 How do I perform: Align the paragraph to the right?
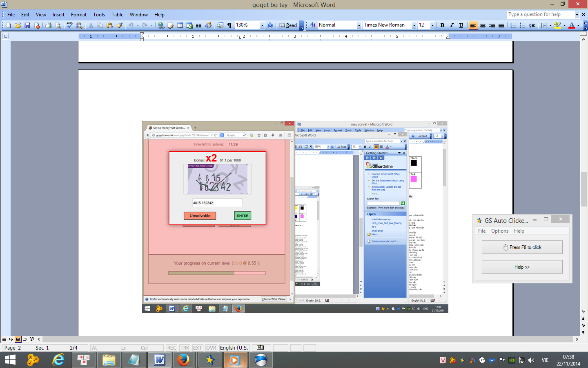492,25
